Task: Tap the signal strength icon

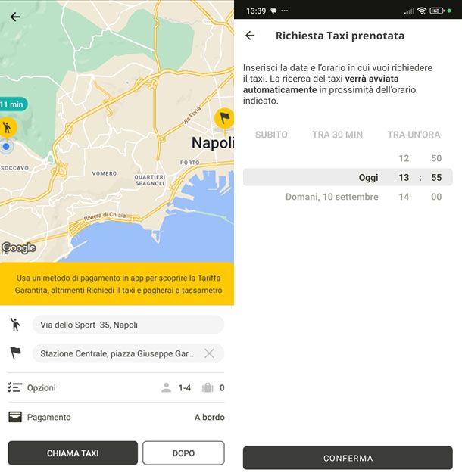Action: (409, 11)
